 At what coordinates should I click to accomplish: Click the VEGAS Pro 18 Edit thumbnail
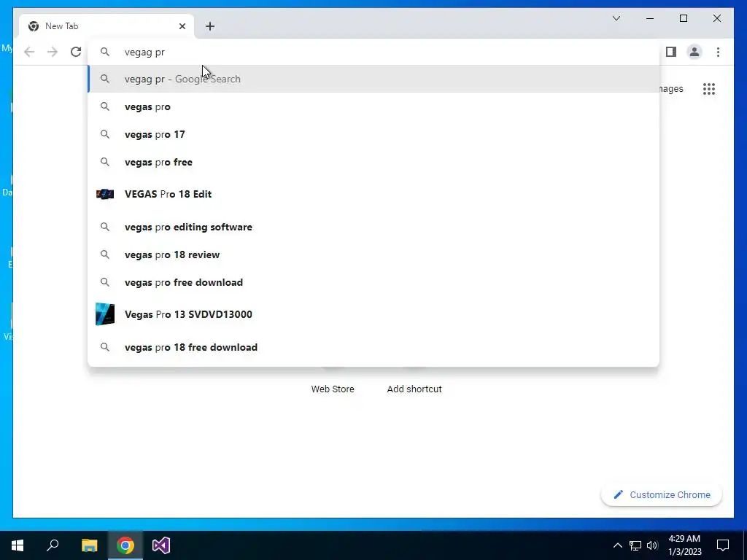click(105, 194)
